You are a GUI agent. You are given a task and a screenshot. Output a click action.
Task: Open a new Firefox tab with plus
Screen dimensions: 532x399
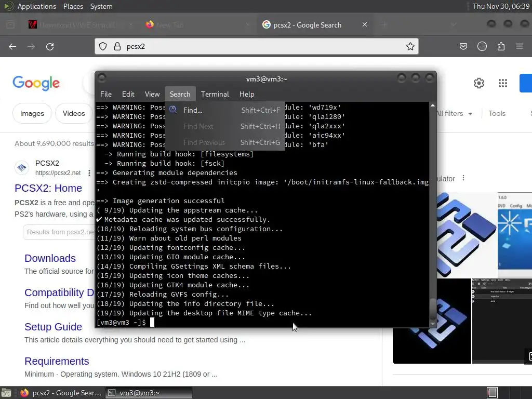pos(384,24)
